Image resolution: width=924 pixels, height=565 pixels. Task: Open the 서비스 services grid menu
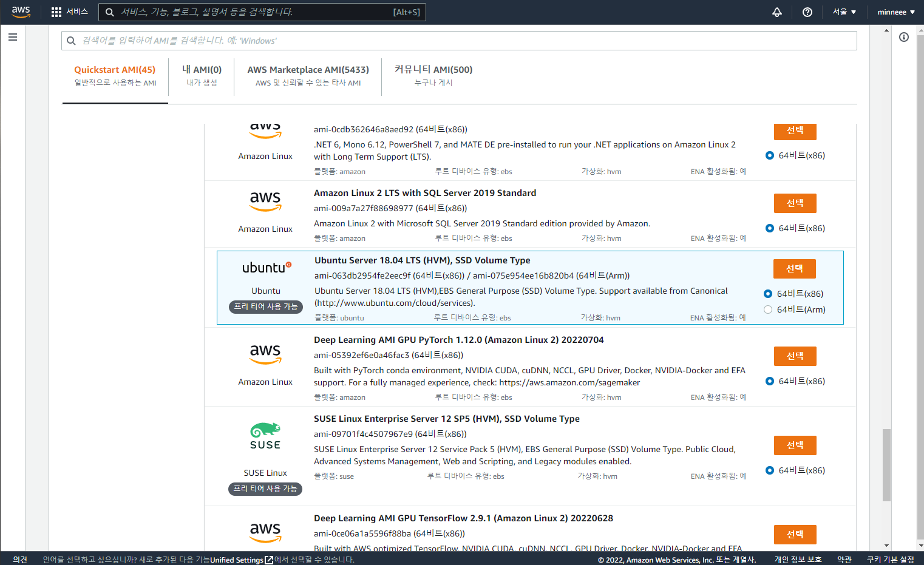click(x=70, y=12)
